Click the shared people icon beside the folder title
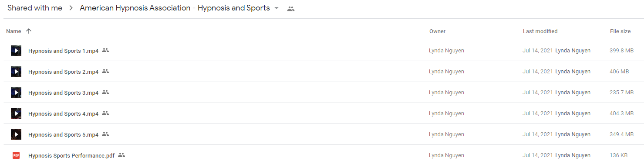This screenshot has width=644, height=165. click(x=291, y=9)
